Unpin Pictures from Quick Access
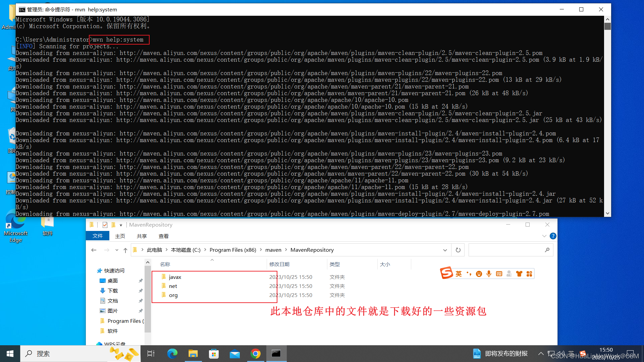 (x=141, y=311)
